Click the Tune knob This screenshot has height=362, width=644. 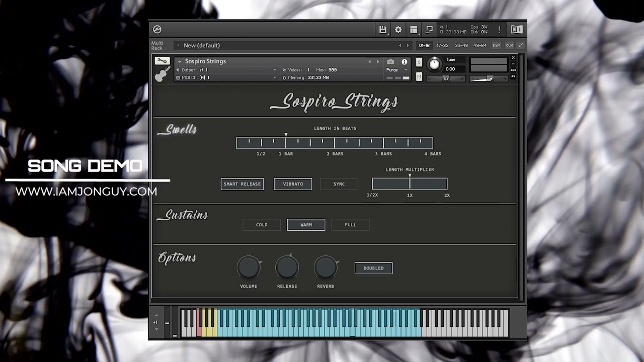click(434, 64)
